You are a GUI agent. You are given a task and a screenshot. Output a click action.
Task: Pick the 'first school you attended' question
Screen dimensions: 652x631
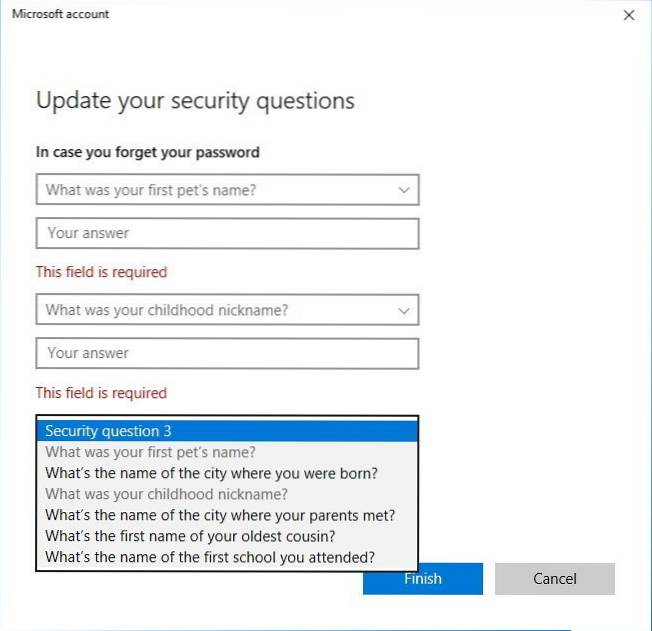pos(210,557)
